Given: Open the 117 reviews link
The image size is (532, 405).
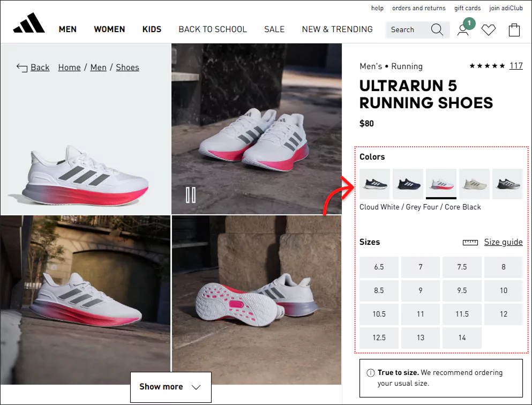Looking at the screenshot, I should coord(516,66).
